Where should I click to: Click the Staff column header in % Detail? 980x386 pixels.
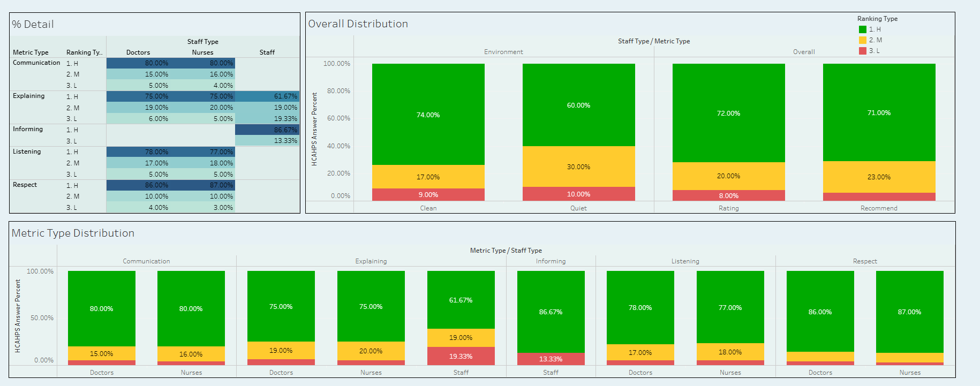[267, 52]
